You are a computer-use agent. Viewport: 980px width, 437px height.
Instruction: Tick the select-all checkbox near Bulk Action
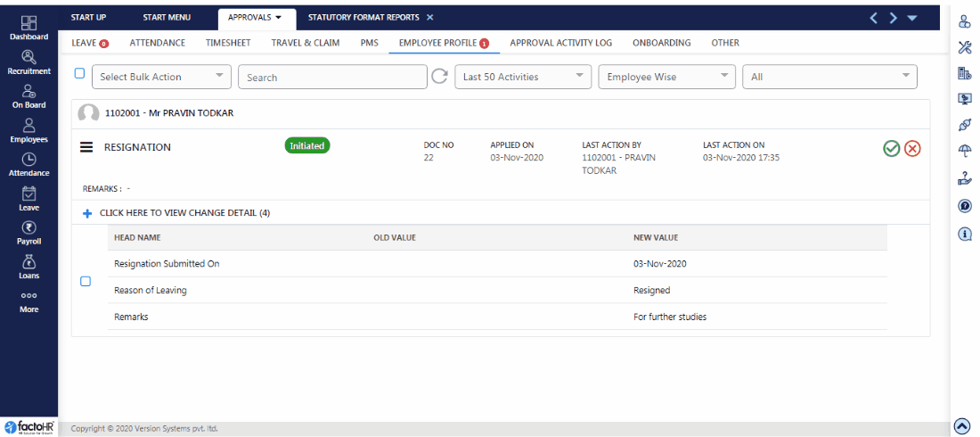[79, 74]
